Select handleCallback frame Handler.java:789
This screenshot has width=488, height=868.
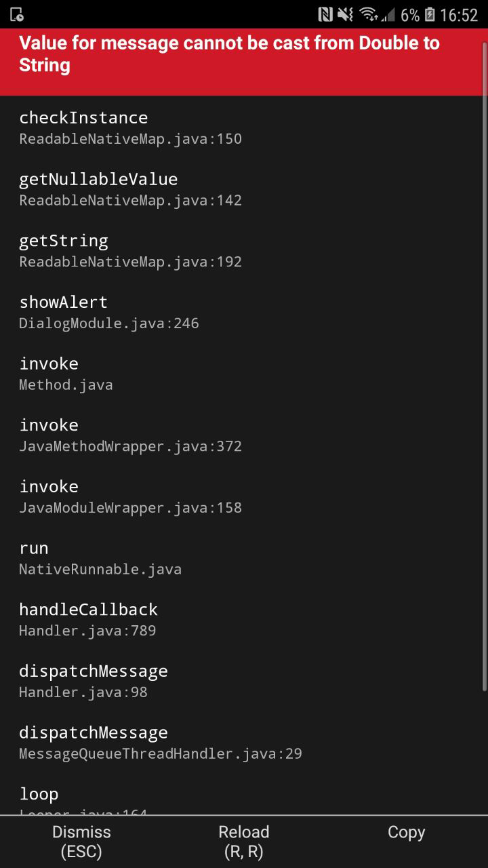[x=244, y=620]
